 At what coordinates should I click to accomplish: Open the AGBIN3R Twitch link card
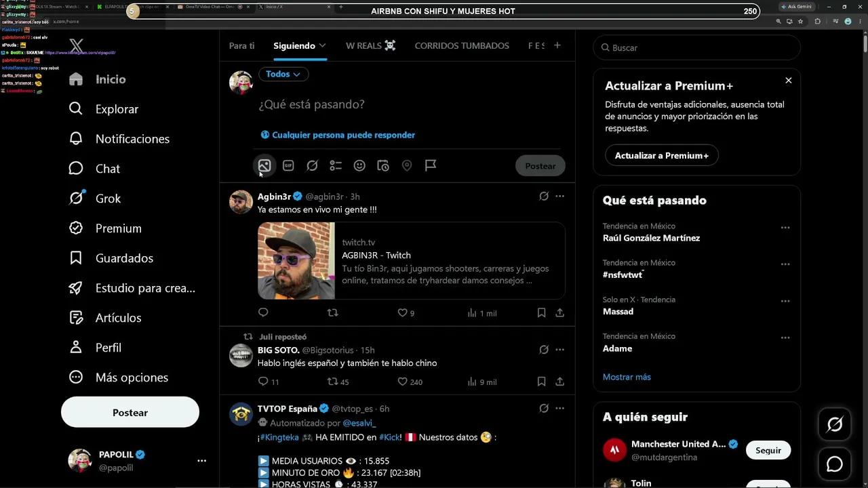412,261
